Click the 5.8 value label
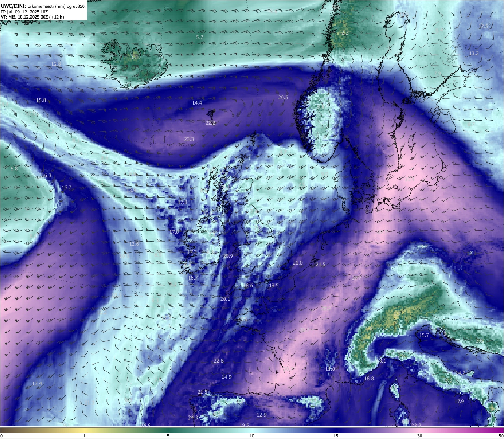 (x=14, y=169)
